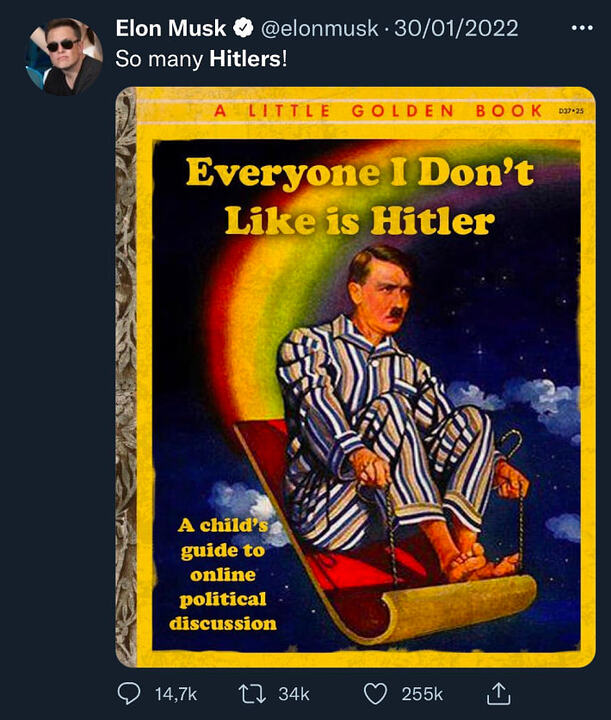
Task: Click the 'A child's guide' subtitle in the image
Action: pos(223,574)
